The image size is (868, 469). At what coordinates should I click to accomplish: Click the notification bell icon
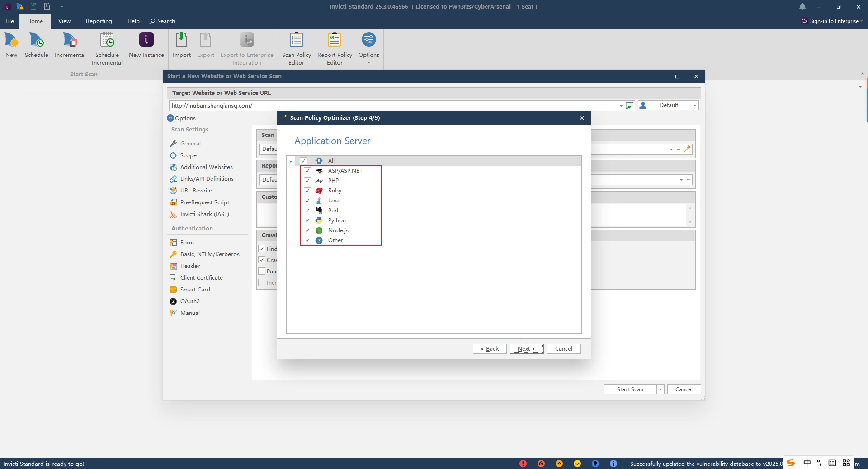(x=802, y=7)
